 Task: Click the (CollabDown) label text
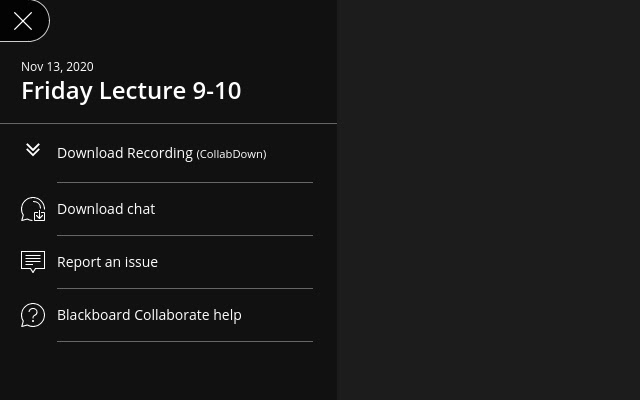(231, 154)
